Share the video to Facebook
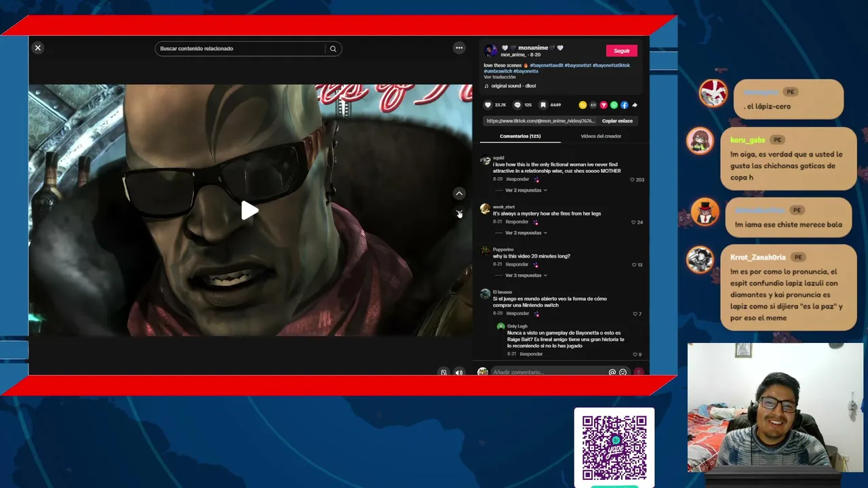The height and width of the screenshot is (488, 868). click(625, 105)
